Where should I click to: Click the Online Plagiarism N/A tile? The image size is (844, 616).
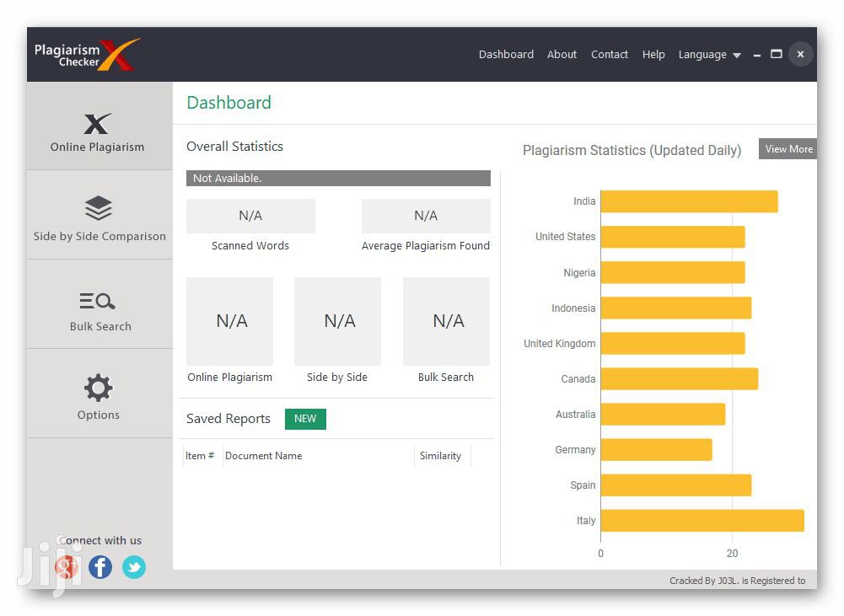click(x=230, y=321)
